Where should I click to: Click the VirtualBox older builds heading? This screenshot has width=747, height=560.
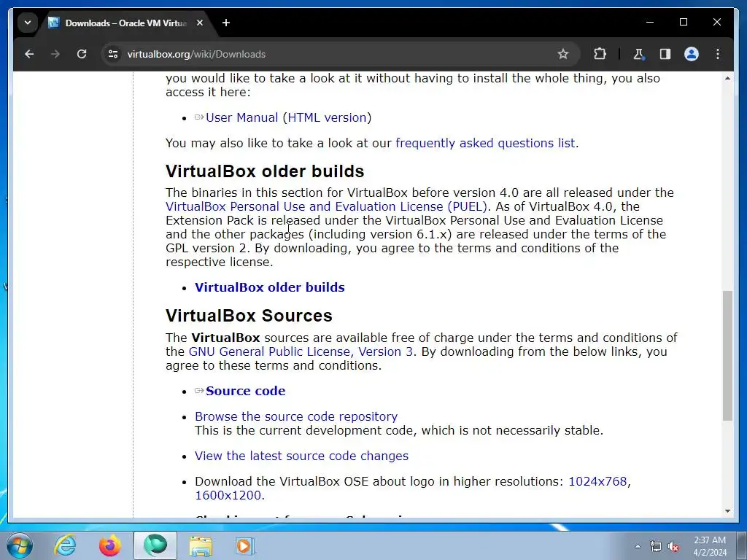(x=265, y=171)
